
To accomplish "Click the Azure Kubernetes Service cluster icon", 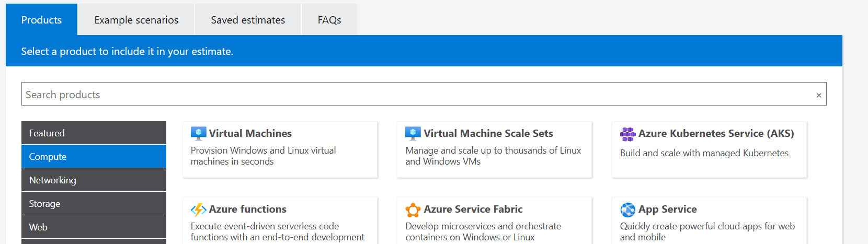I will pyautogui.click(x=627, y=134).
